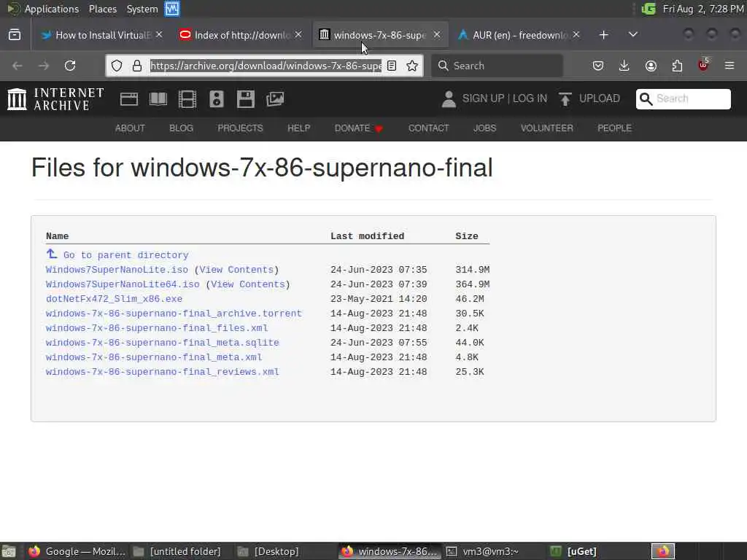747x560 pixels.
Task: Open the Video film icon
Action: tap(187, 99)
